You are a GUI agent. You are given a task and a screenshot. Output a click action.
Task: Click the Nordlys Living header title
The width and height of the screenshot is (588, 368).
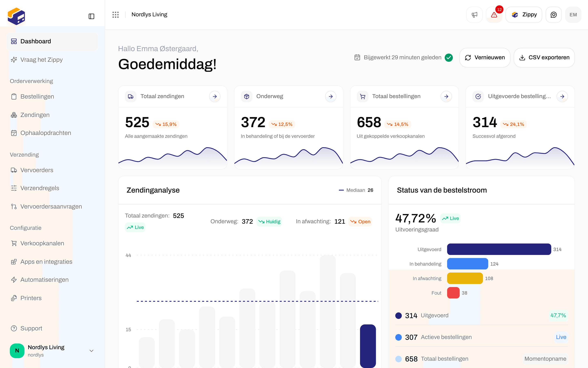(x=149, y=15)
